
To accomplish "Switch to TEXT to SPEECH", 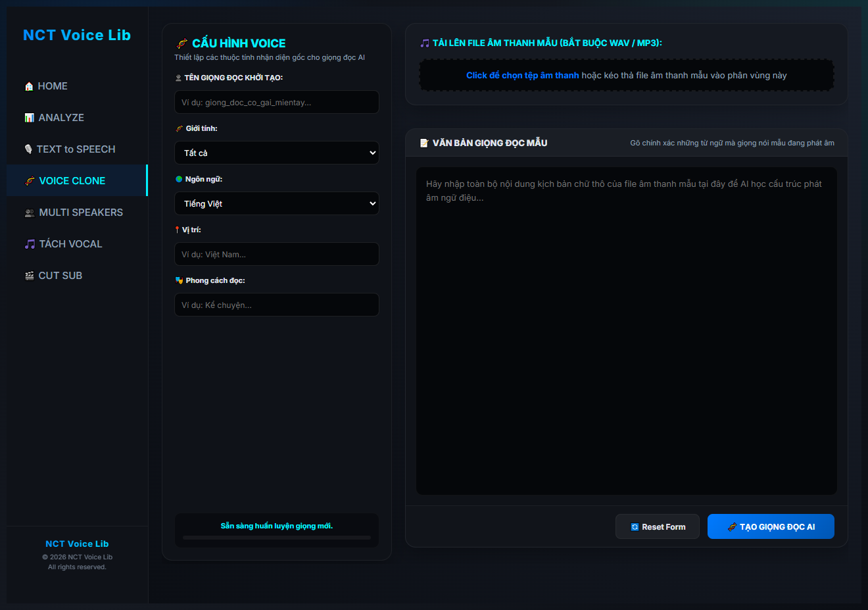I will (x=77, y=149).
